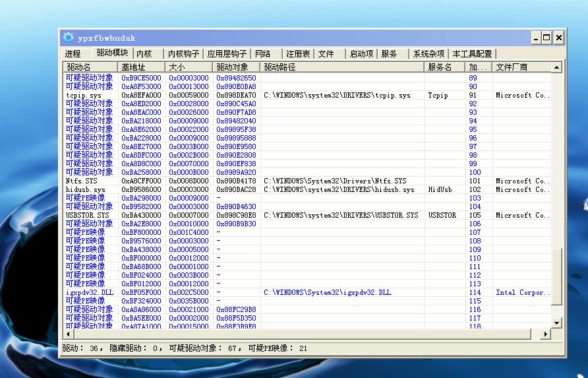Click the vertical scrollbar thumb
Screen dimensions: 588x378
click(x=556, y=276)
